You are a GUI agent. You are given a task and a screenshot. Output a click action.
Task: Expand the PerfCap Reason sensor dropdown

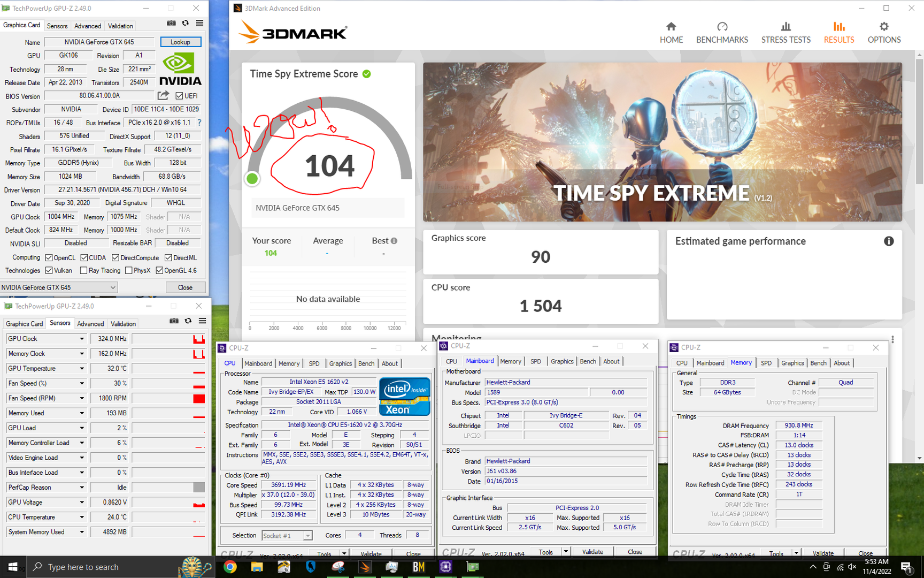tap(82, 488)
